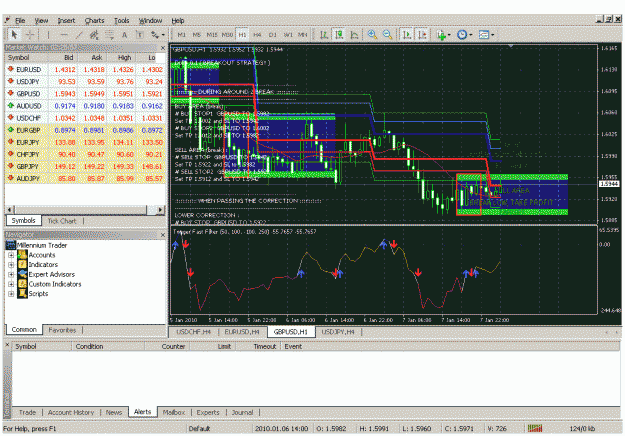Switch to the EURUSD,H4 chart tab
This screenshot has height=436, width=625.
(x=242, y=332)
